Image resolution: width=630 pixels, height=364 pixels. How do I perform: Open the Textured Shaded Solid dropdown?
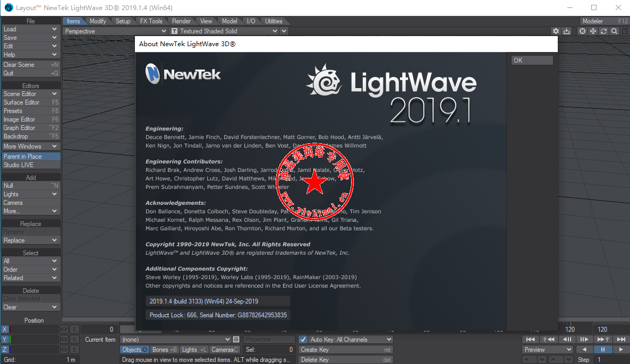tap(224, 31)
